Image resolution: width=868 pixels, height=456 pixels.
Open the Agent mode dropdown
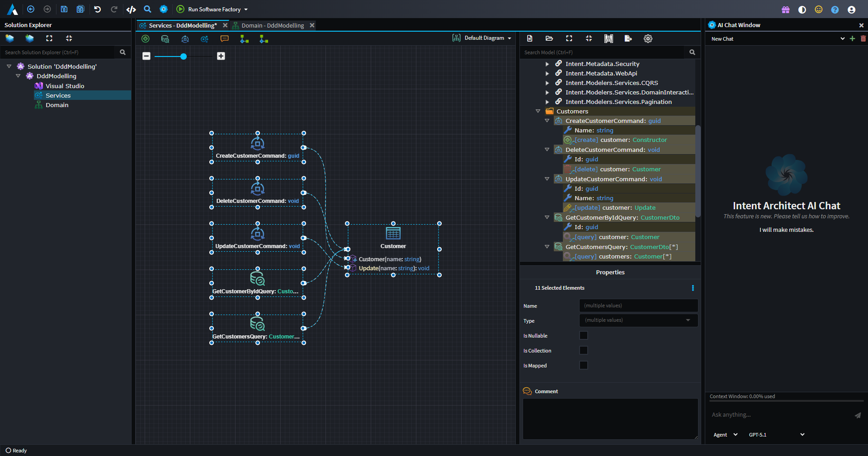[725, 435]
